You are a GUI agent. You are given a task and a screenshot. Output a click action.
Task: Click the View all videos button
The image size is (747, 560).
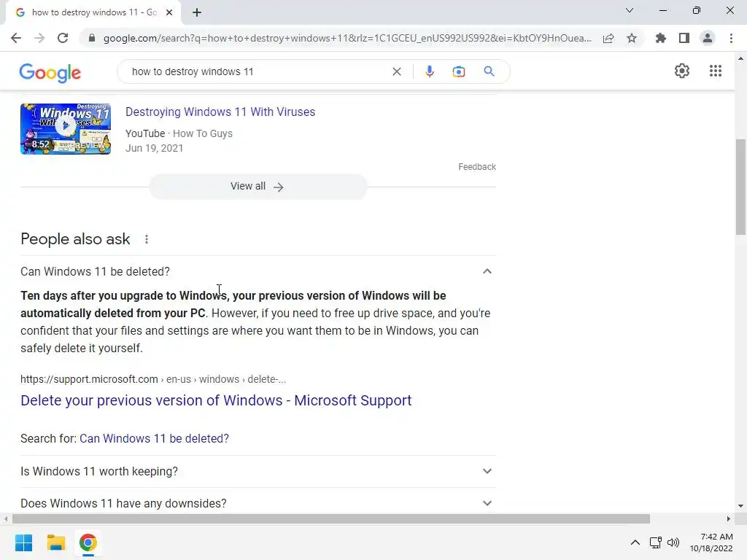258,187
